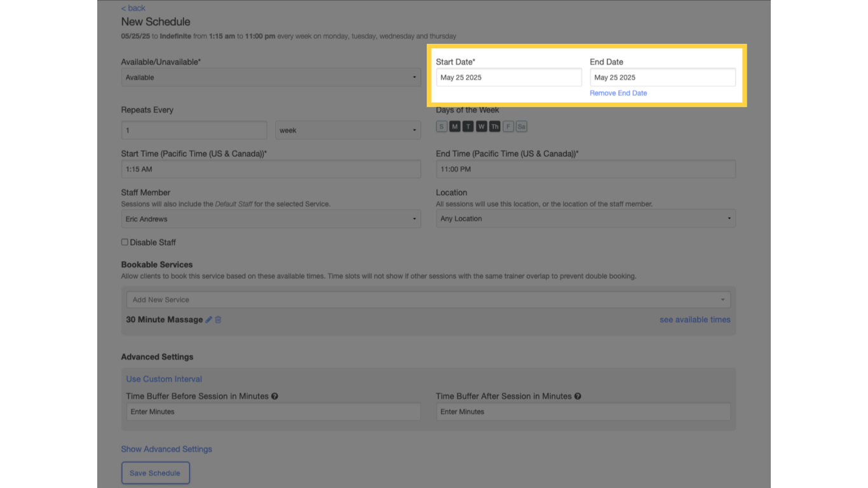Open the Available/Unavailable dropdown

(270, 77)
